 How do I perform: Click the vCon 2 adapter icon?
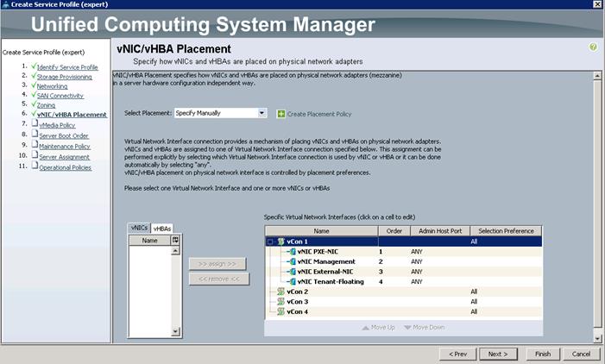click(280, 292)
